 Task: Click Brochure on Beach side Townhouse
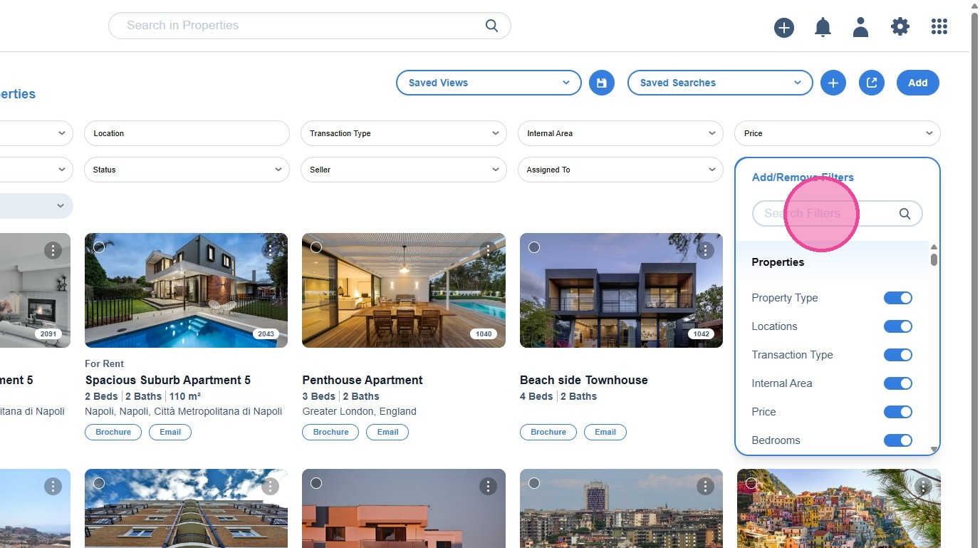pyautogui.click(x=548, y=432)
